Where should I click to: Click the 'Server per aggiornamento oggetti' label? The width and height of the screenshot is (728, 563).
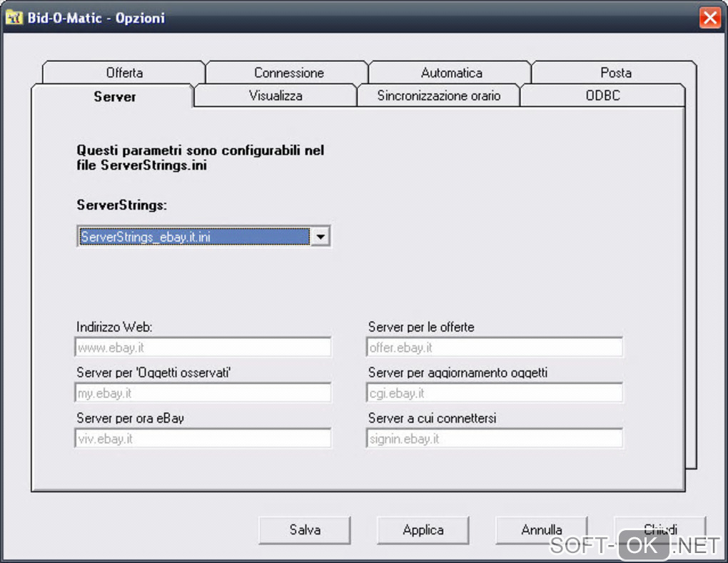coord(457,372)
